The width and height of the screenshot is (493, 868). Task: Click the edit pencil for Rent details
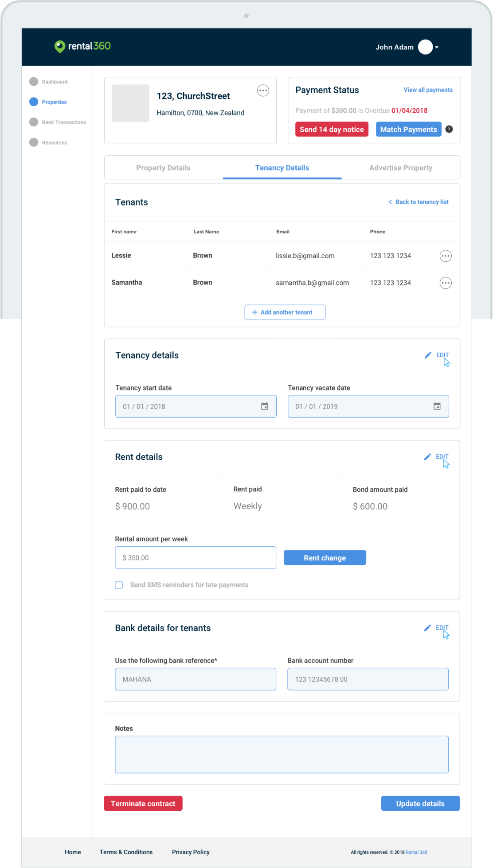428,457
